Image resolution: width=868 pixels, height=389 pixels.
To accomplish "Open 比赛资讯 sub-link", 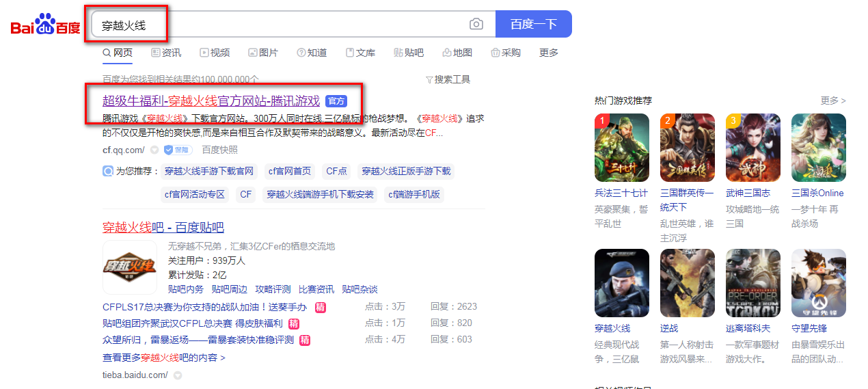I will (316, 289).
